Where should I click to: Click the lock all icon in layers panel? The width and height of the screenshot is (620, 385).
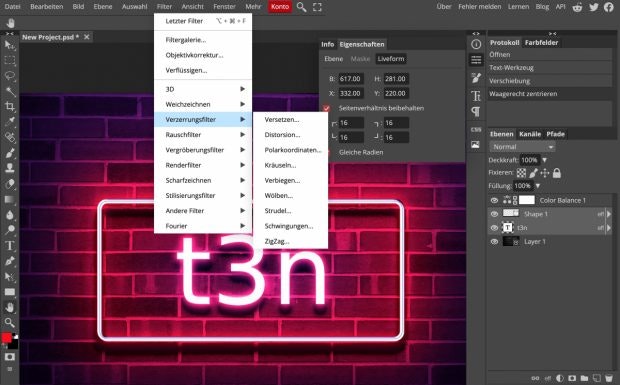coord(557,173)
